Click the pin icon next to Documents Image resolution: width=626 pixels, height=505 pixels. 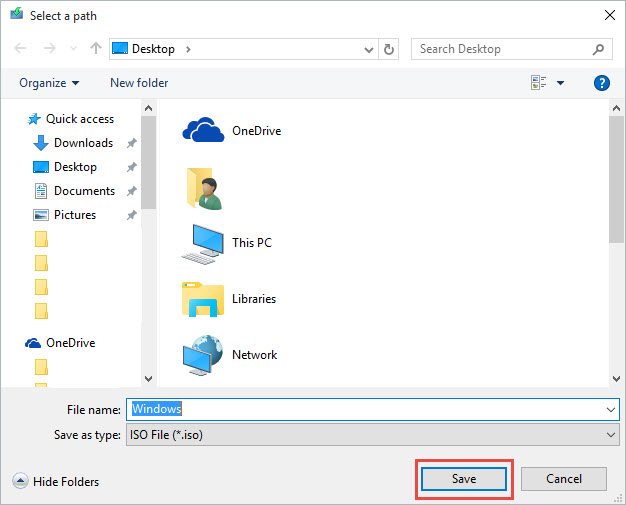(x=131, y=191)
